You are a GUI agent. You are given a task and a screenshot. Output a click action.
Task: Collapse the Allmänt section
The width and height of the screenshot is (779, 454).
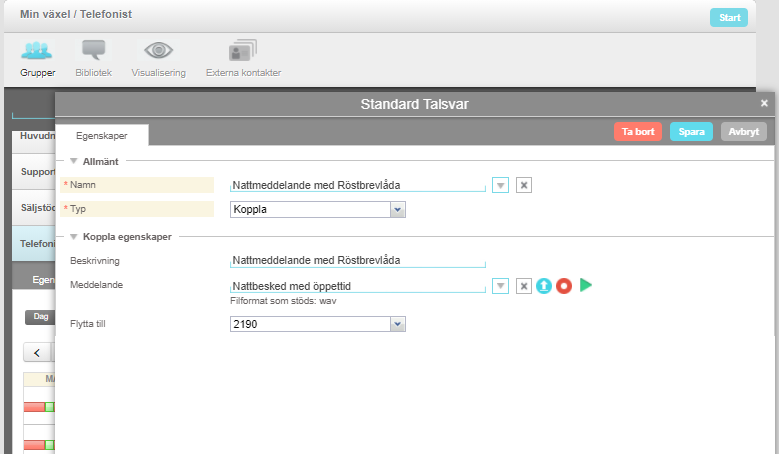(74, 161)
